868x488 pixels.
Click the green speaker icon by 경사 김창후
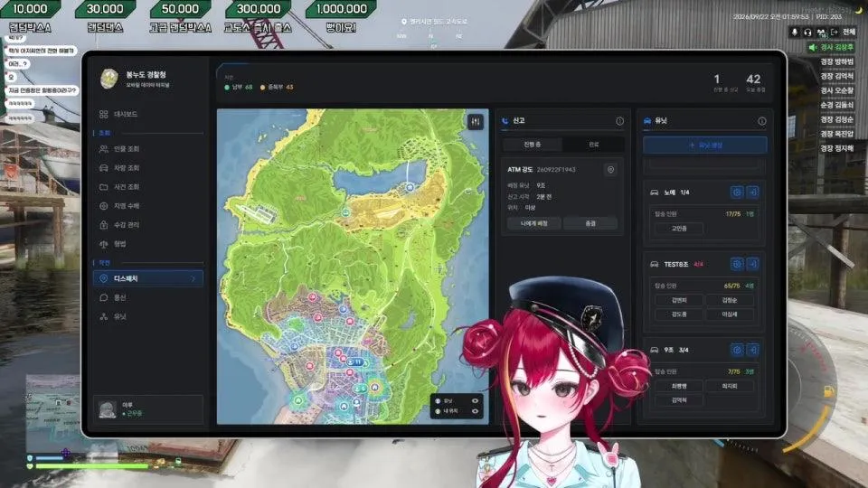pyautogui.click(x=813, y=48)
